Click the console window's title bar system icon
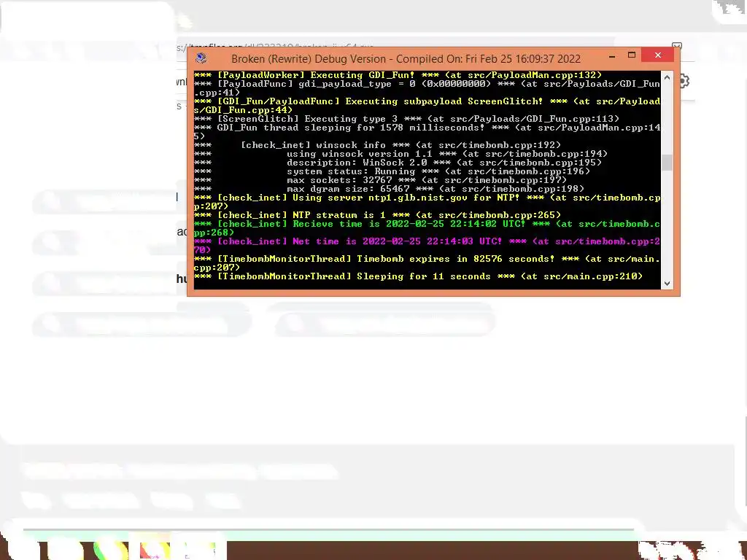747x560 pixels. point(201,58)
